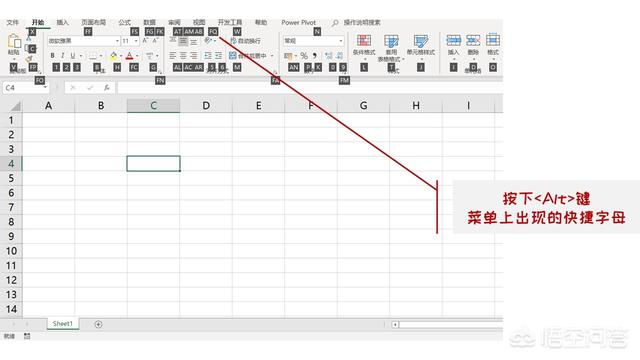Viewport: 640px width, 360px height.
Task: Expand the Name Box dropdown arrow
Action: pos(45,88)
